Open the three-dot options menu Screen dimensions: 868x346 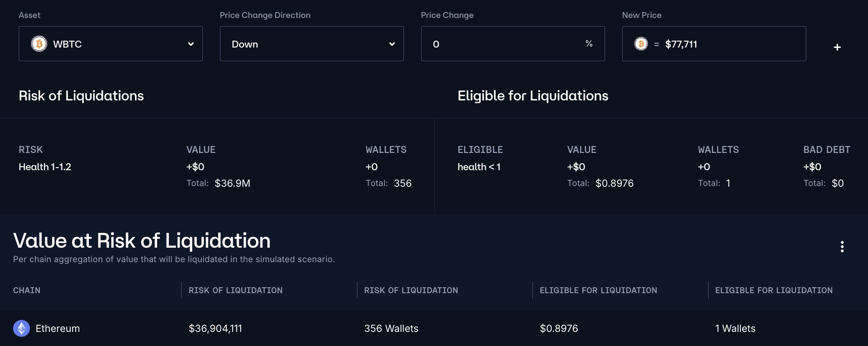tap(842, 247)
